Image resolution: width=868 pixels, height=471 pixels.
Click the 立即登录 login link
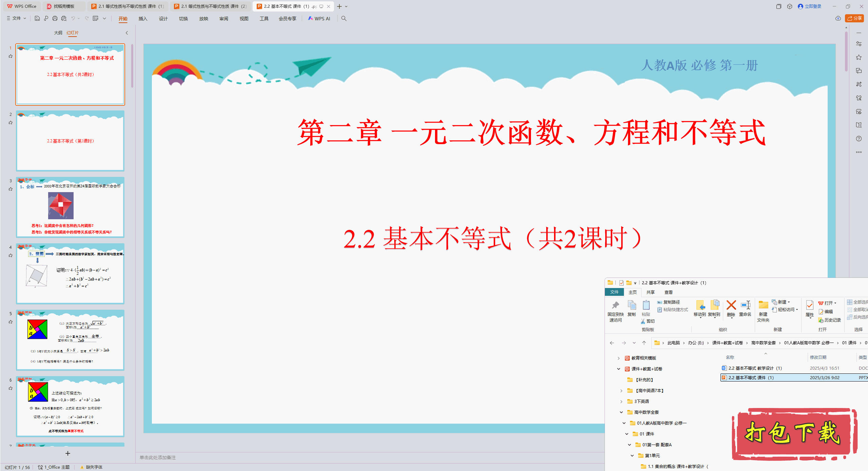point(810,6)
